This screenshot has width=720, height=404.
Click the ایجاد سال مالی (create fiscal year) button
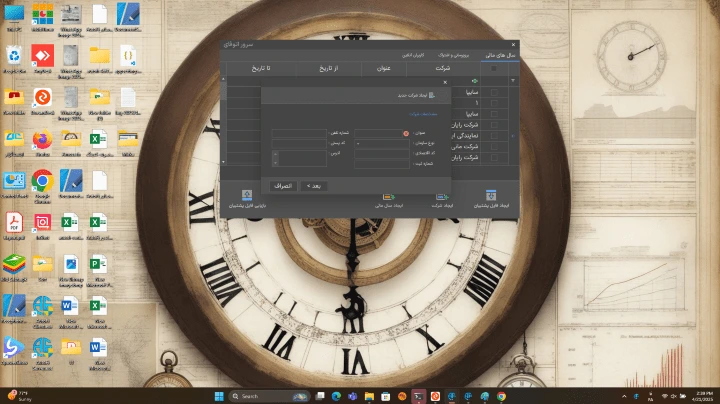click(x=388, y=200)
